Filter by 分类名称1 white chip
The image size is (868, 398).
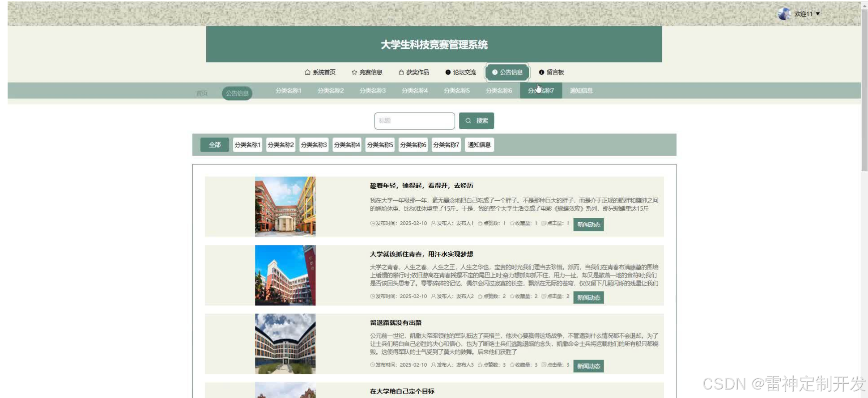coord(247,145)
